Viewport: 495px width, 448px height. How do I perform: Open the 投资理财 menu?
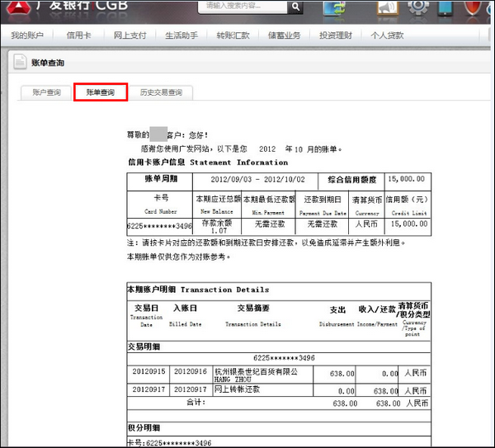(x=335, y=35)
